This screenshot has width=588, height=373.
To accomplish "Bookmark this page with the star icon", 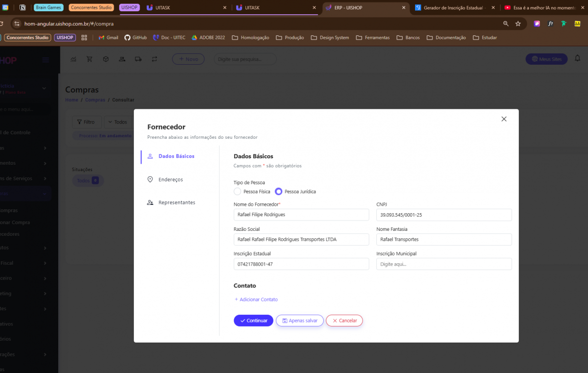I will 518,24.
